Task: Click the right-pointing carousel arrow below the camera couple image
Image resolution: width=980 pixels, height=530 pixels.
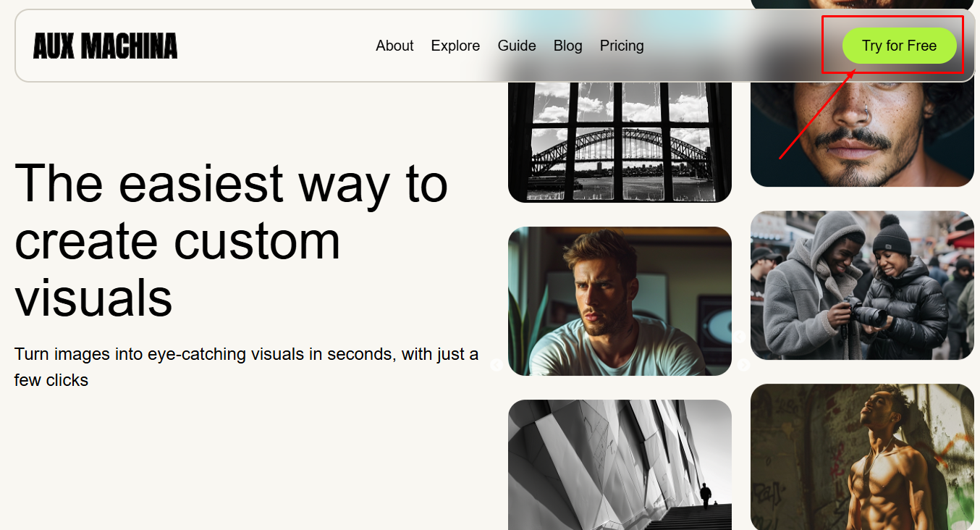Action: 743,366
